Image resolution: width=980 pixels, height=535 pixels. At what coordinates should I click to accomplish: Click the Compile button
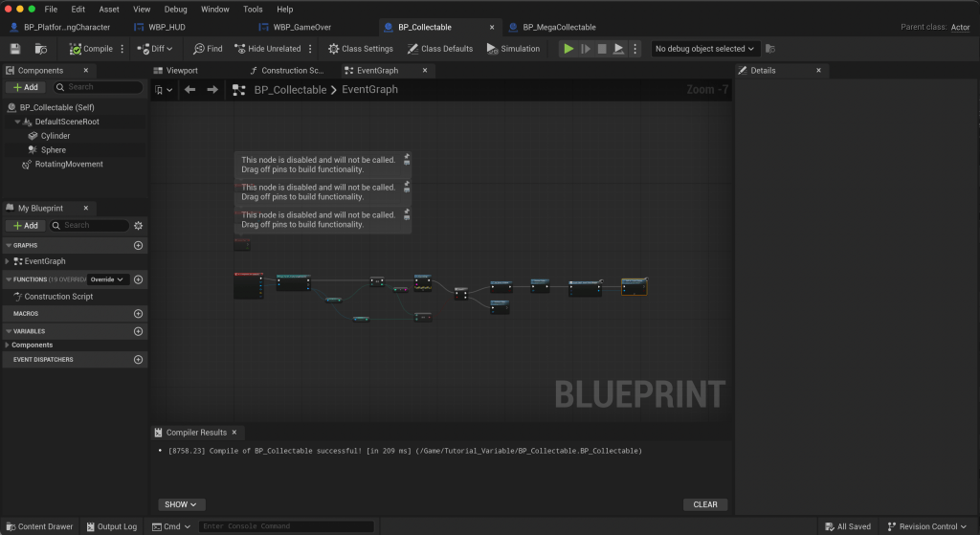[x=91, y=49]
